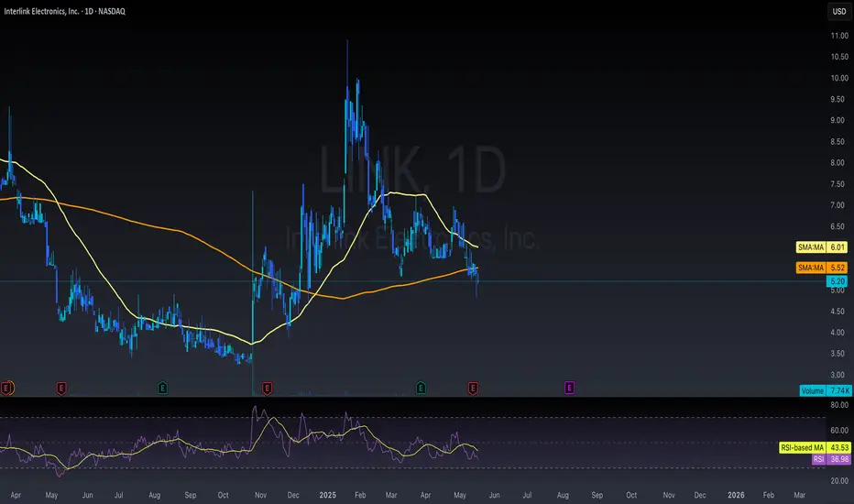The width and height of the screenshot is (854, 504).
Task: Click the Volume 7.74K label
Action: click(x=825, y=390)
